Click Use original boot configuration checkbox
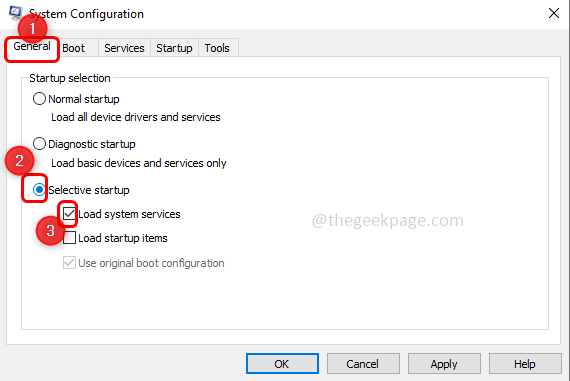Viewport: 570px width, 381px height. [69, 262]
